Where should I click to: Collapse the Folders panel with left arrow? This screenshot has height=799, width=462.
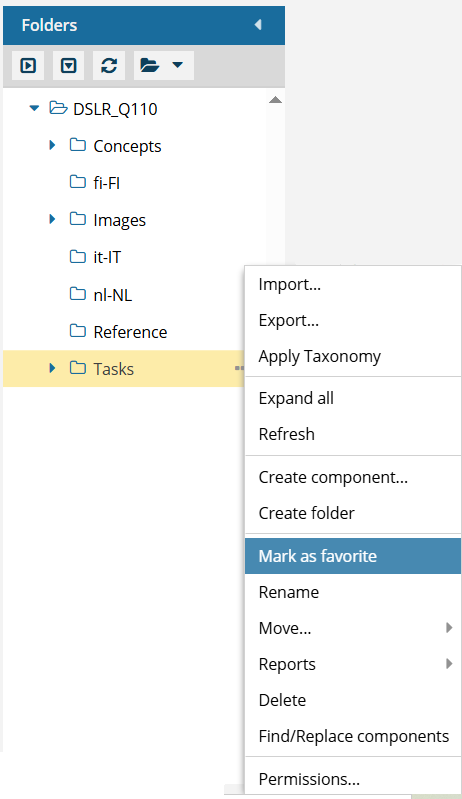pyautogui.click(x=258, y=25)
